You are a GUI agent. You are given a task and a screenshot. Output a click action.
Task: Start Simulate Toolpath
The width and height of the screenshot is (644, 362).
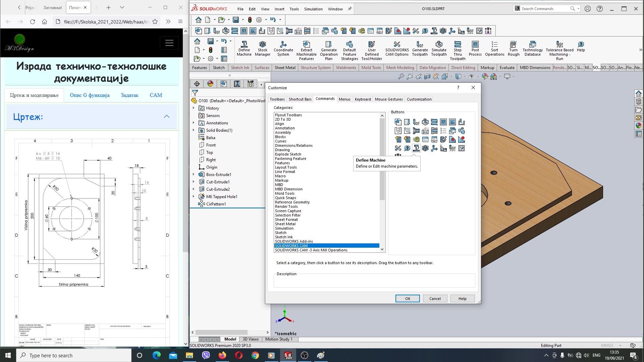tap(439, 49)
